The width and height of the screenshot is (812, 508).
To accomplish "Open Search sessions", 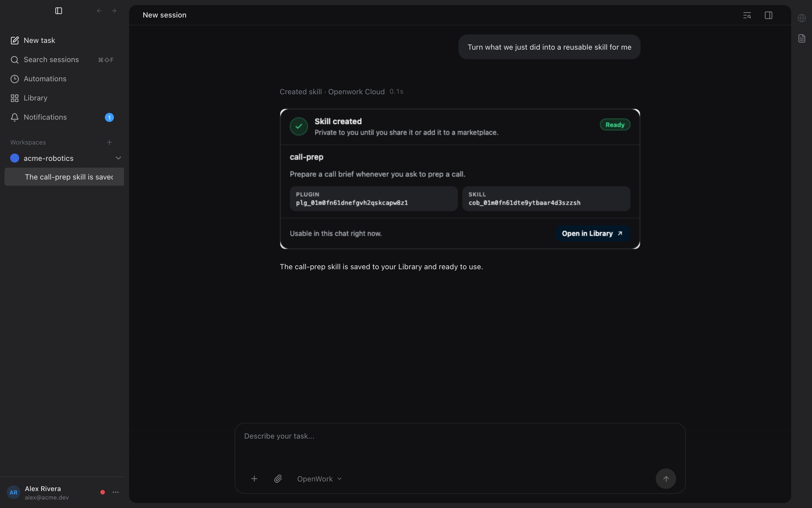I will (x=62, y=60).
